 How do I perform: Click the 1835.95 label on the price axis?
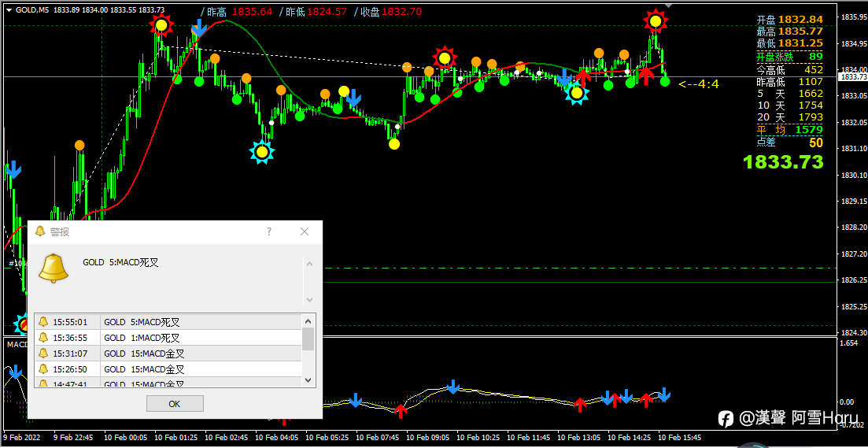pos(853,17)
